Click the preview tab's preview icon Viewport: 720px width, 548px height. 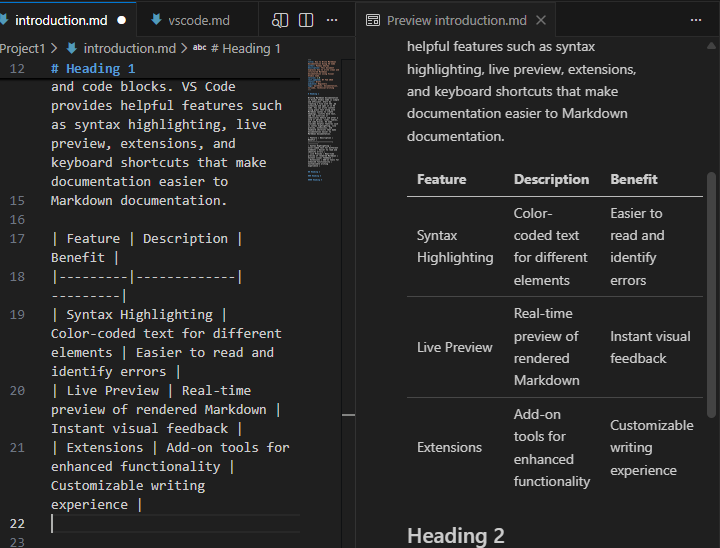tap(373, 20)
